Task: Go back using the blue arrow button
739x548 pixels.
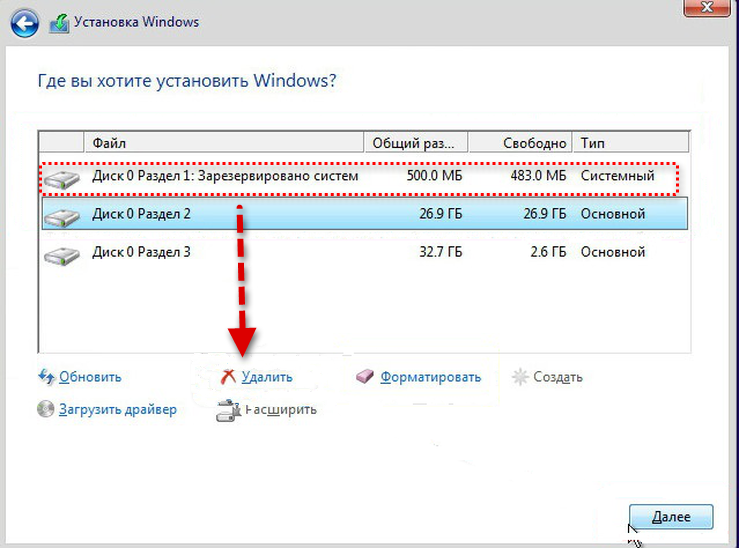Action: point(25,23)
